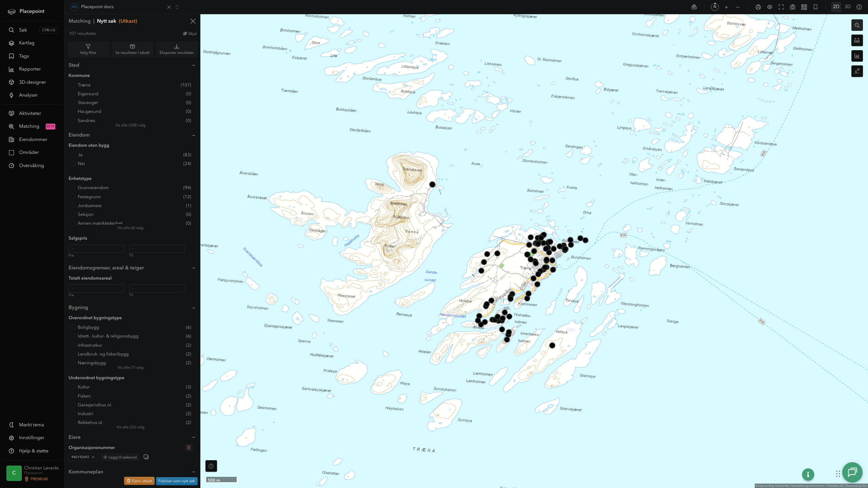
Task: Close the Matching panel
Action: tap(193, 21)
